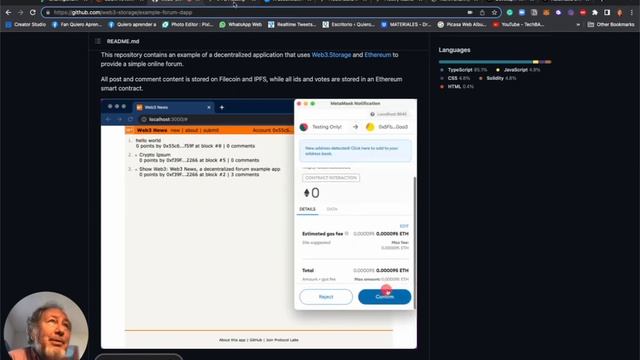Open the README outline list icon

98,41
